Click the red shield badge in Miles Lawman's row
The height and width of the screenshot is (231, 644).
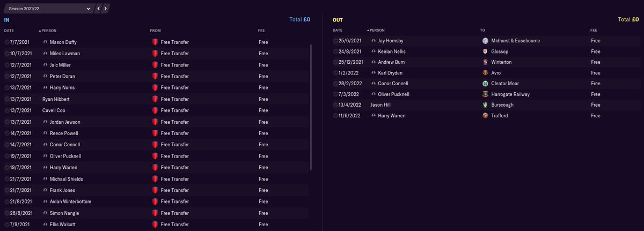(155, 54)
